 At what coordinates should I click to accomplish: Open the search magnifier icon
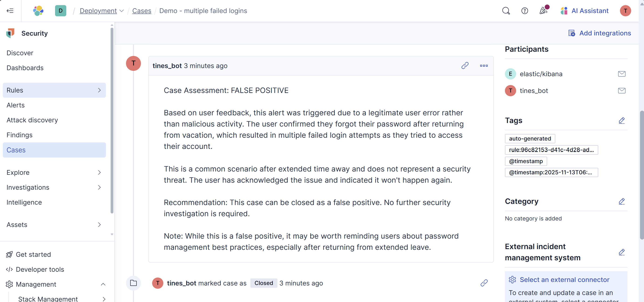click(506, 11)
